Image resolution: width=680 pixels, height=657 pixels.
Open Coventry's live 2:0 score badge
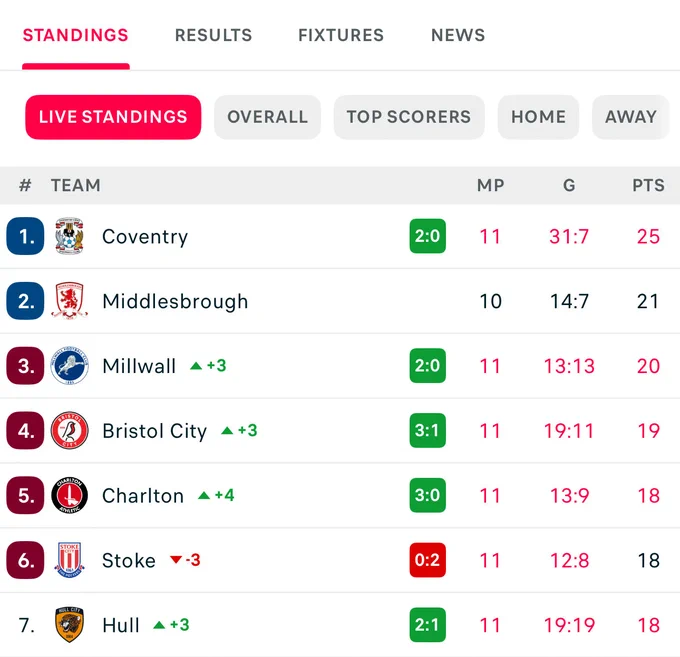pos(428,236)
